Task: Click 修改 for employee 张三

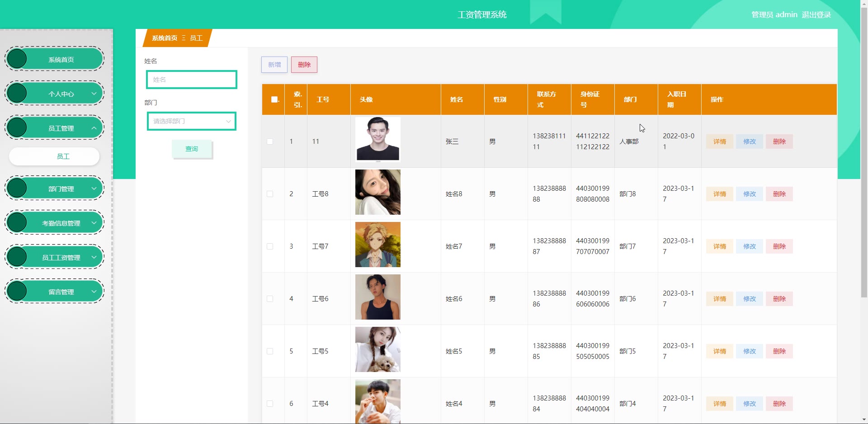Action: coord(750,141)
